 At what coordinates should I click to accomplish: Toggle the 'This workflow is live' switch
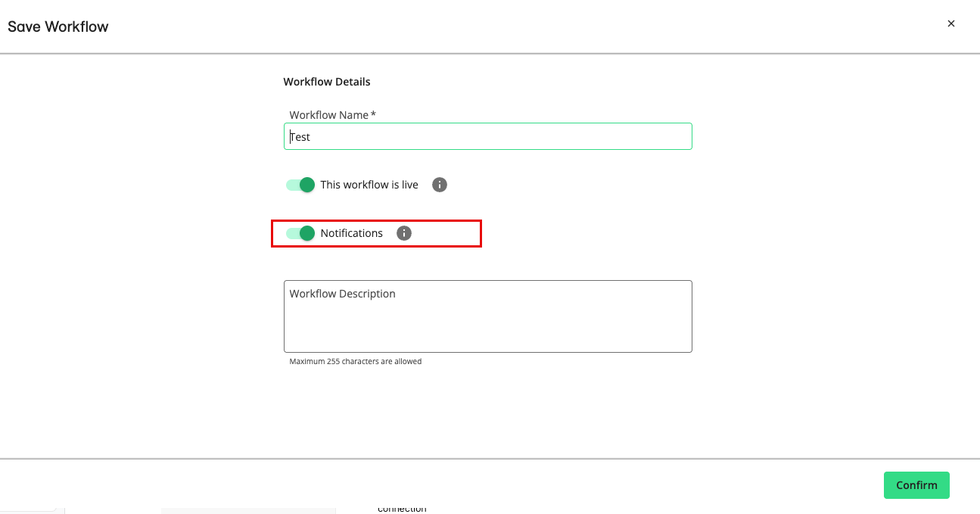(x=300, y=185)
